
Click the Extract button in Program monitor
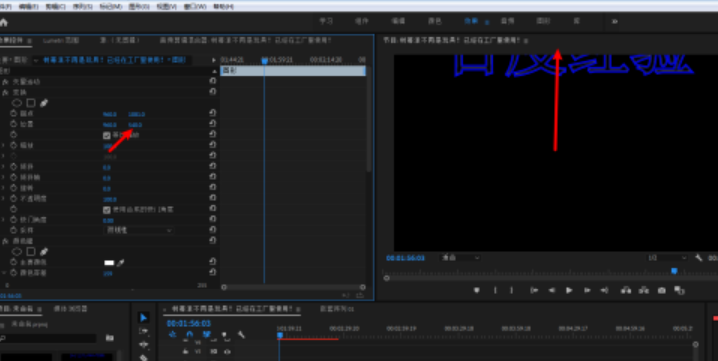[x=643, y=290]
